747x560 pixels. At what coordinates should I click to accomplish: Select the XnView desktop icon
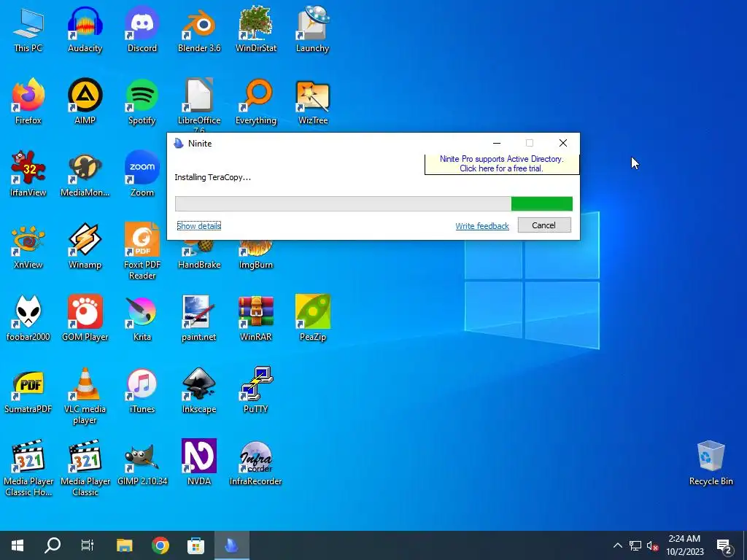[28, 246]
